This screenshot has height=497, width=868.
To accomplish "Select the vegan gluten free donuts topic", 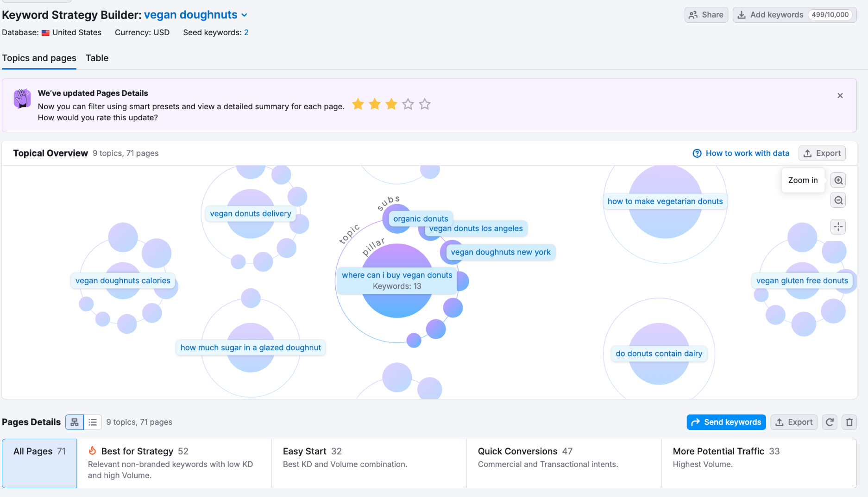I will coord(802,280).
